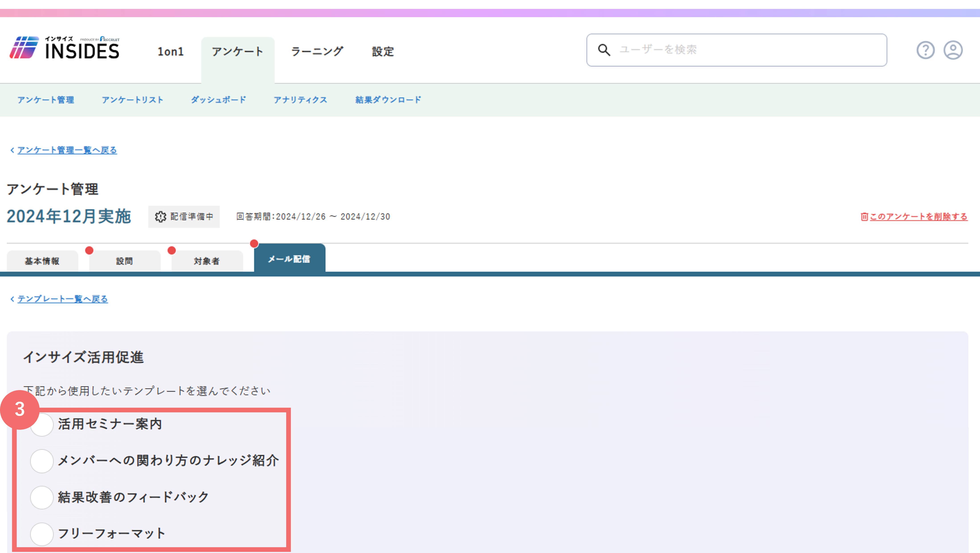Switch to the 設問 tab
980x553 pixels.
125,261
